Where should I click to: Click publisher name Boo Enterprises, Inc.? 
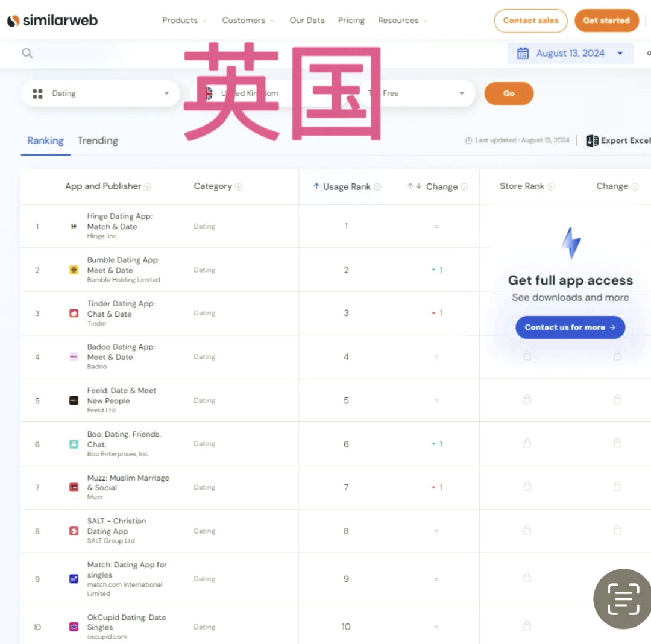tap(118, 454)
